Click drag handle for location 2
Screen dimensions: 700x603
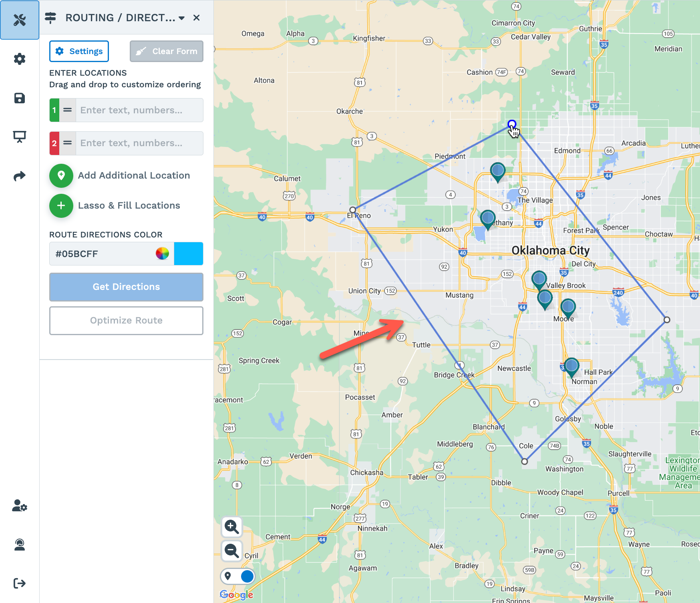tap(68, 143)
